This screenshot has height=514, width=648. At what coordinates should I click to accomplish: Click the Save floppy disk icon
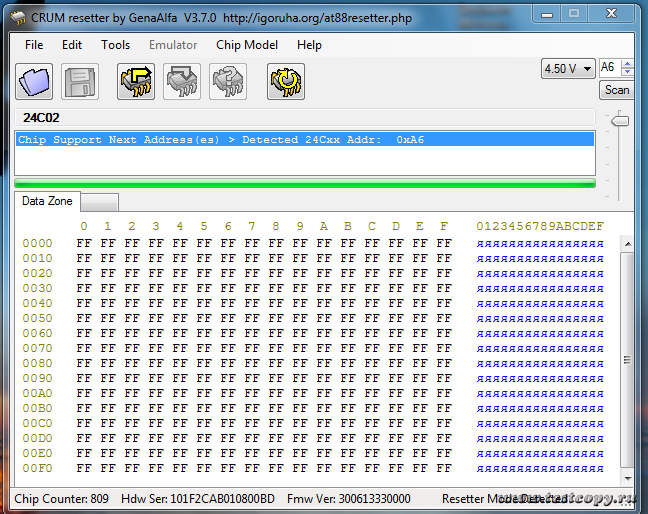point(80,81)
